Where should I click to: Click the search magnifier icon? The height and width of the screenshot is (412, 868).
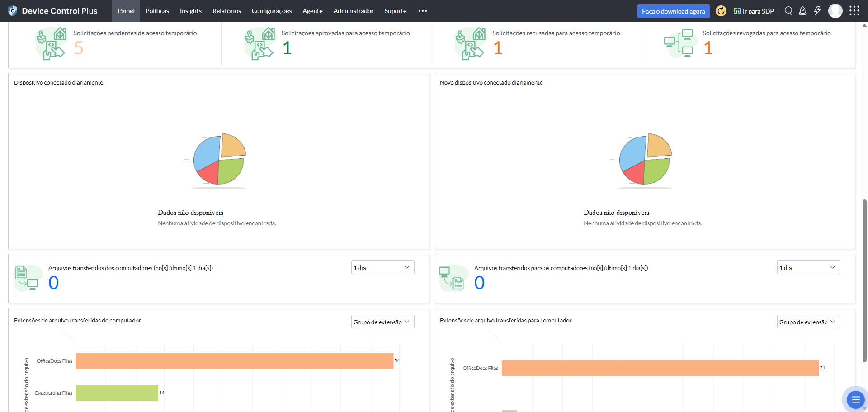click(x=788, y=11)
